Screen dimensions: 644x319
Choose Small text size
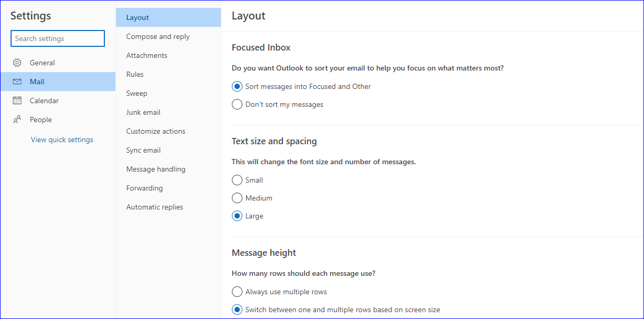click(x=237, y=180)
